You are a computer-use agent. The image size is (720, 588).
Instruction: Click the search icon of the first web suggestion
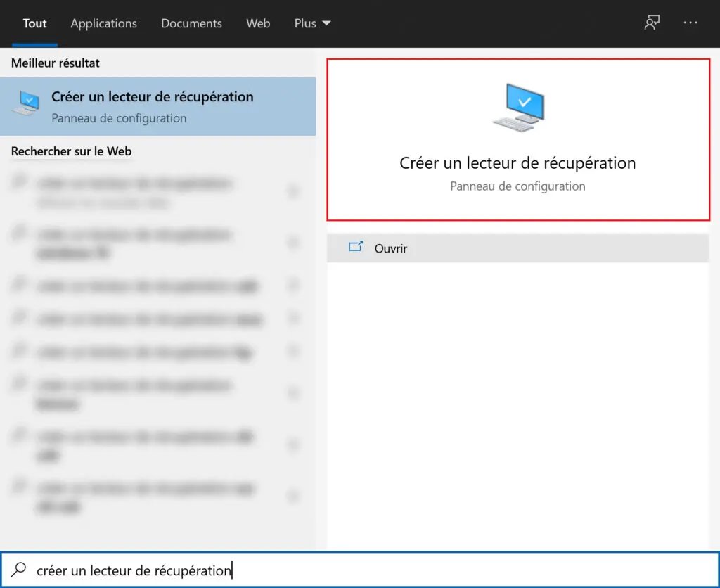pyautogui.click(x=19, y=184)
